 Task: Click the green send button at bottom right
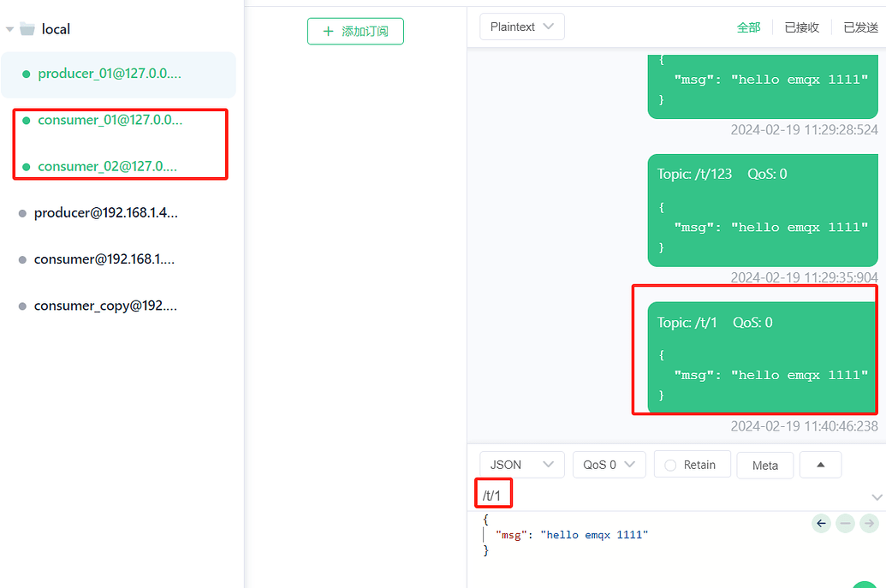(866, 584)
